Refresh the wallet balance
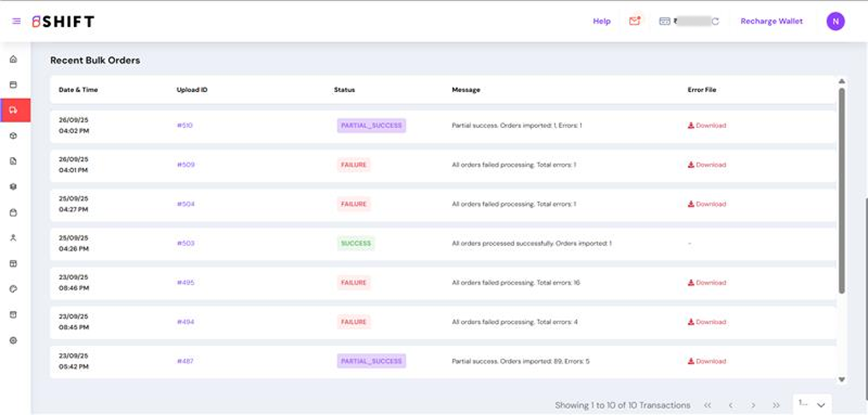Viewport: 868px width, 415px height. [x=715, y=22]
